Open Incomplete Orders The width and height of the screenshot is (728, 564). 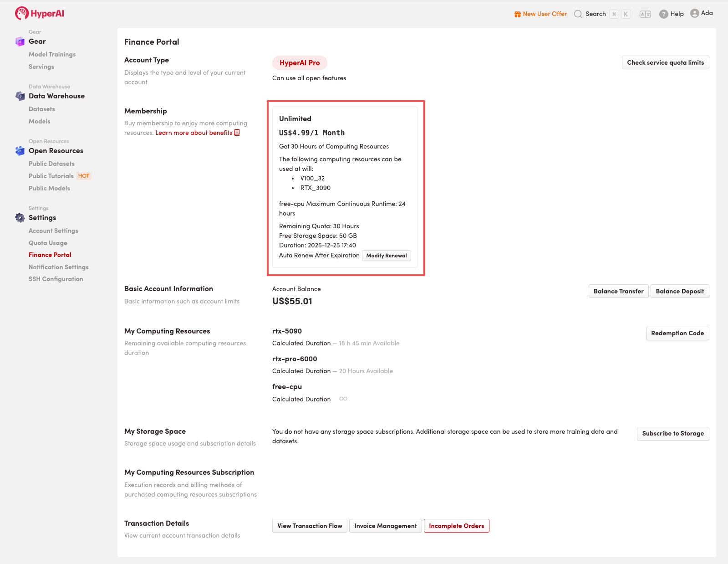(456, 526)
